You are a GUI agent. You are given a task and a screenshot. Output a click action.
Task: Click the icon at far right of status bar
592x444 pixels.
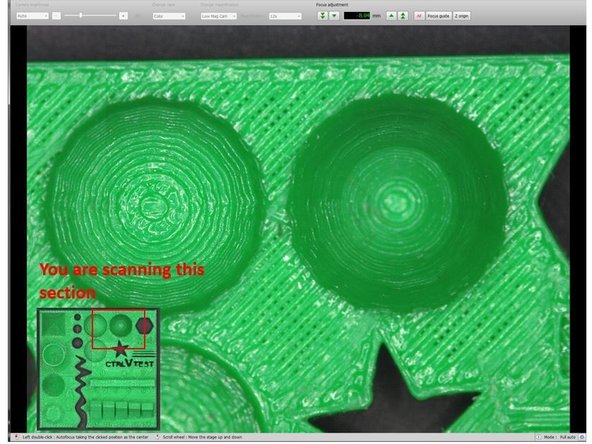[582, 437]
